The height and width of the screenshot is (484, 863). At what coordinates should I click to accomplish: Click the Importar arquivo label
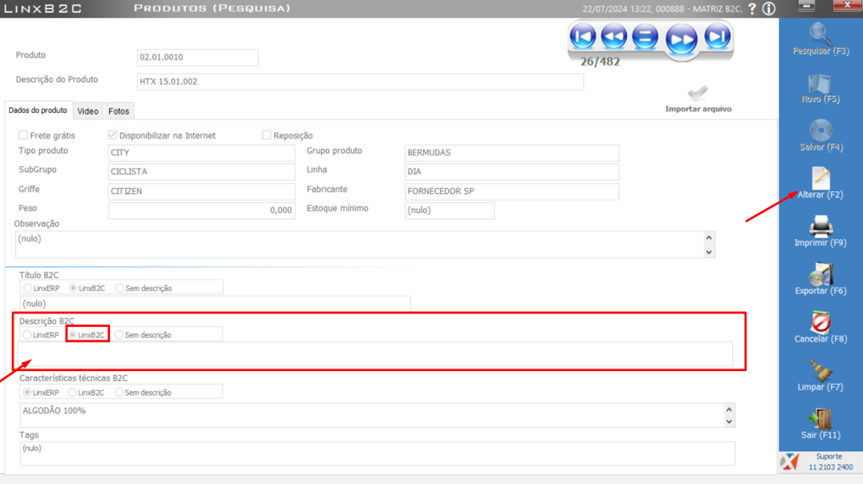click(x=698, y=109)
